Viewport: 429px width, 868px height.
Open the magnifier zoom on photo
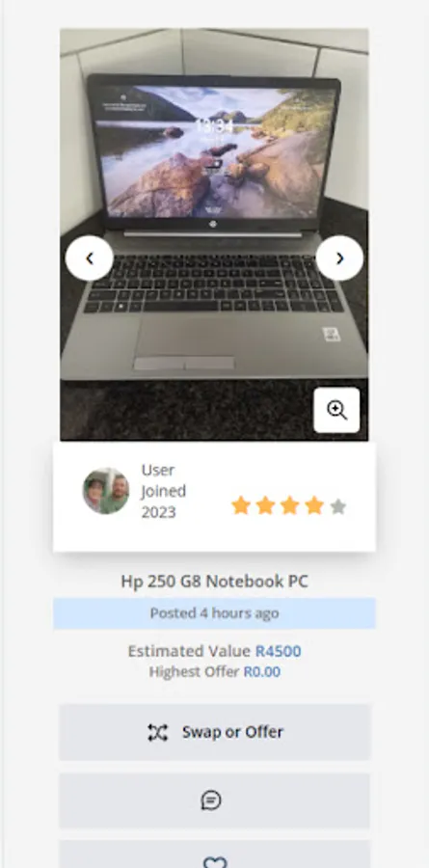(336, 410)
